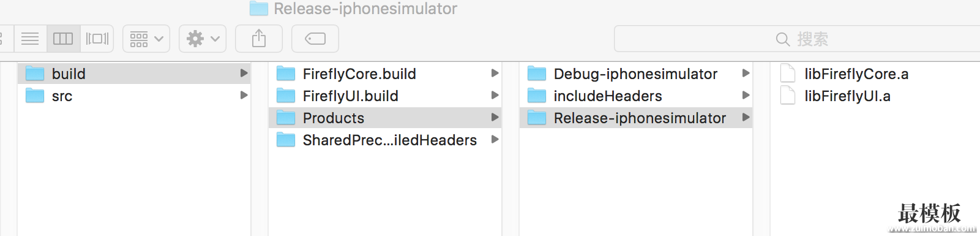Open the Debug-iphonesimulator folder
This screenshot has height=236, width=980.
click(636, 74)
